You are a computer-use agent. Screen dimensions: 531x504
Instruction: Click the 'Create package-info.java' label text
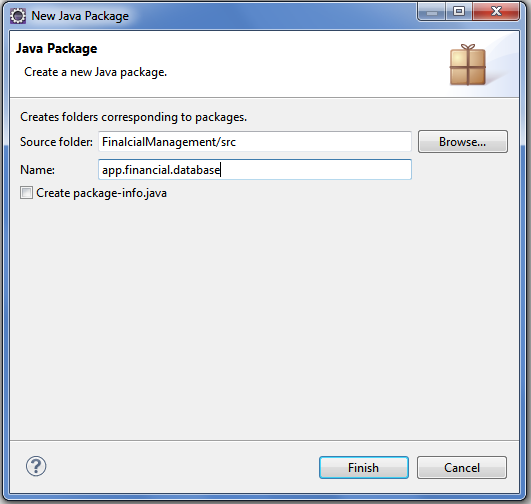pyautogui.click(x=101, y=193)
